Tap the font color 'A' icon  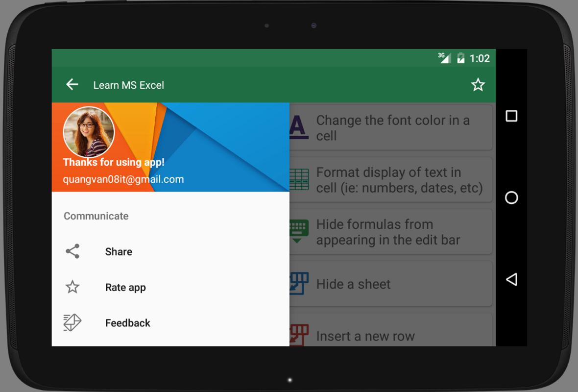[299, 127]
